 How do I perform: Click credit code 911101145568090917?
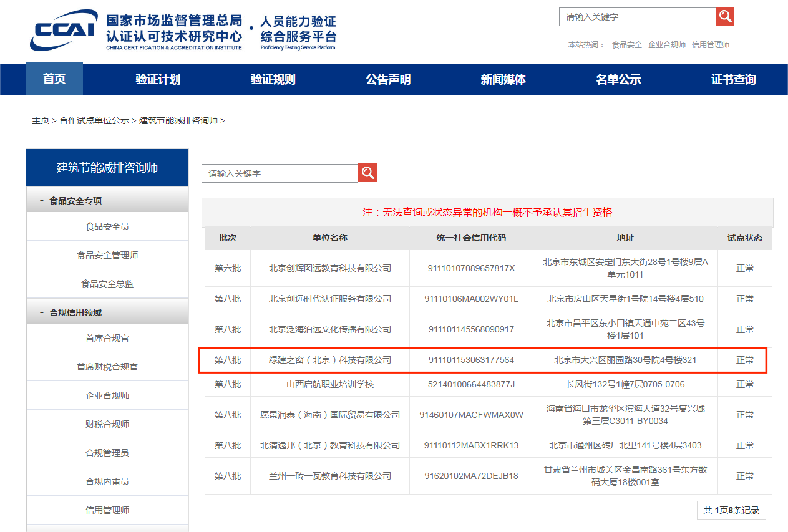[471, 329]
